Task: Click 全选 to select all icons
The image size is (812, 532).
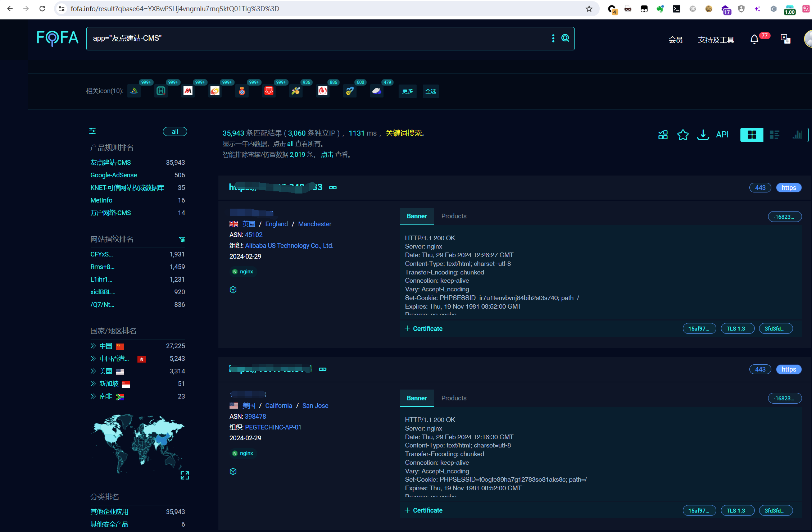Action: 431,91
